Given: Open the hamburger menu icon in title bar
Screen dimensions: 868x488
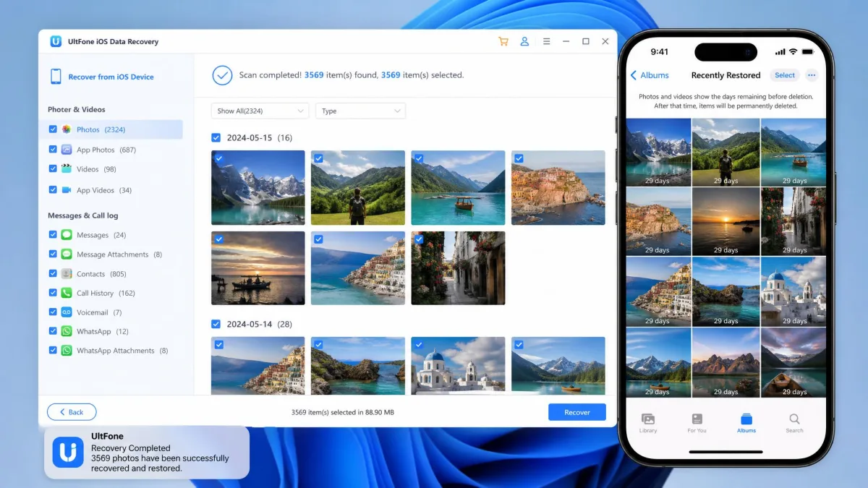Looking at the screenshot, I should point(547,42).
